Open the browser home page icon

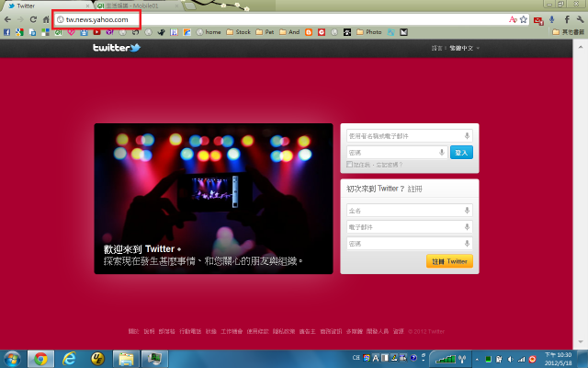[46, 19]
